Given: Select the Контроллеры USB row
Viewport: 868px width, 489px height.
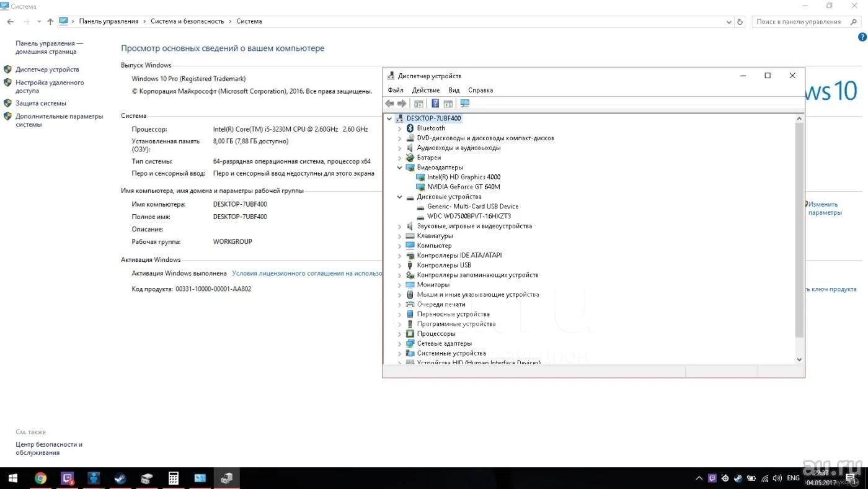Looking at the screenshot, I should pos(444,265).
